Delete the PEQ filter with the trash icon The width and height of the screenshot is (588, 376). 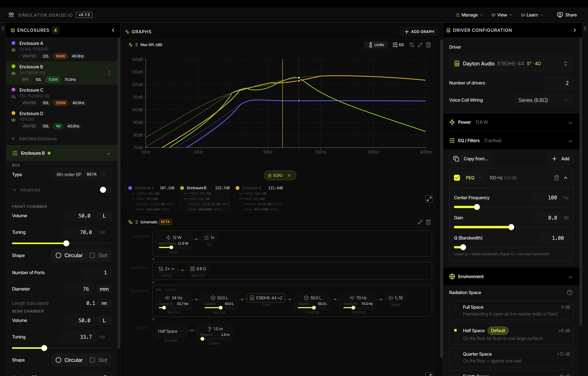point(557,177)
